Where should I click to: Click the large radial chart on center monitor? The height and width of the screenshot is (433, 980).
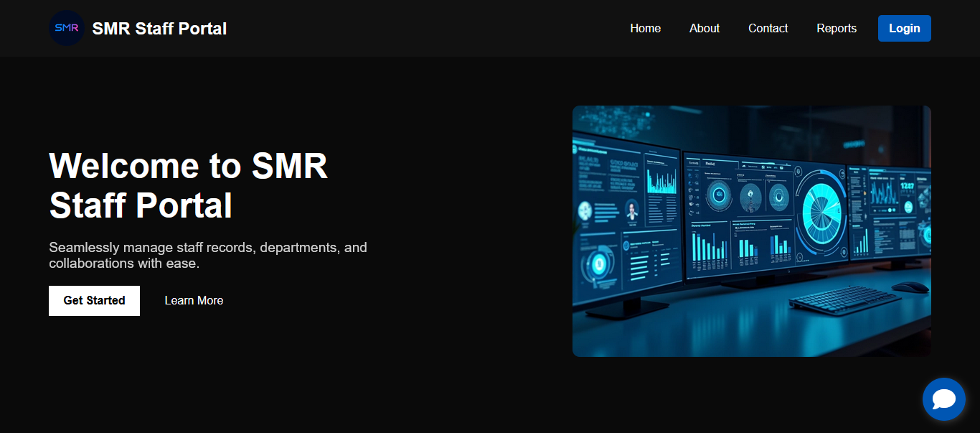click(x=821, y=210)
